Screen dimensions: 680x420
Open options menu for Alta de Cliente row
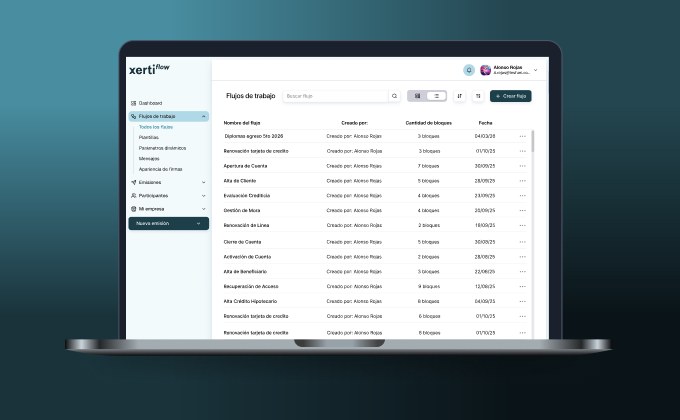coord(523,181)
